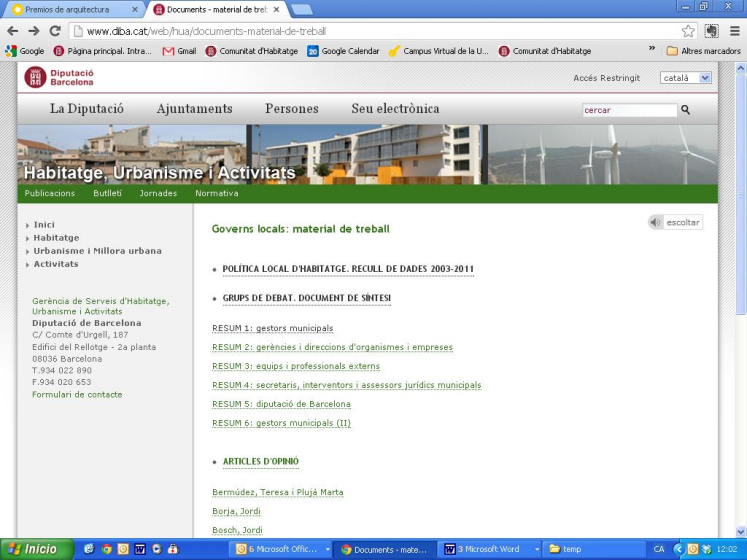Viewport: 747px width, 560px height.
Task: Open the català language dropdown
Action: [x=686, y=78]
